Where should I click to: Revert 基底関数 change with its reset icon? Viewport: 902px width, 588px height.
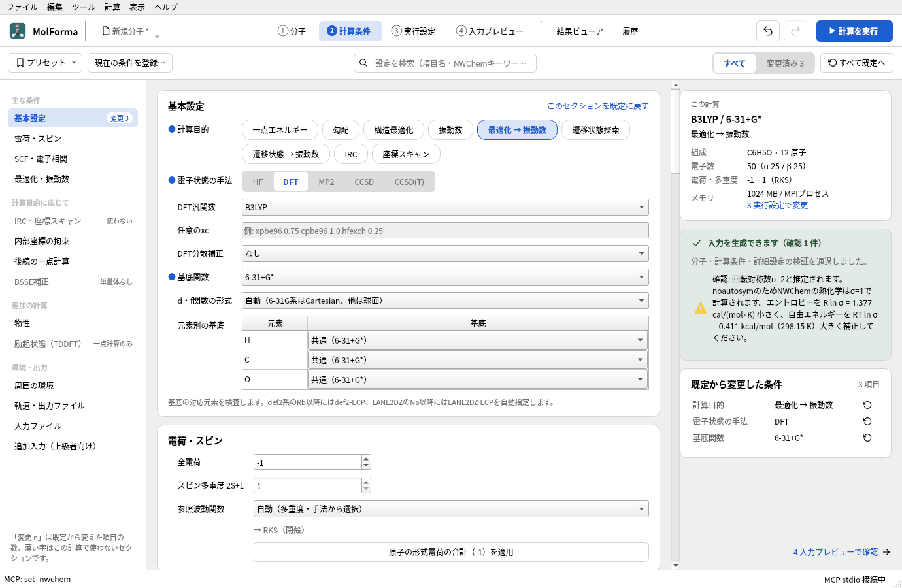click(x=867, y=438)
